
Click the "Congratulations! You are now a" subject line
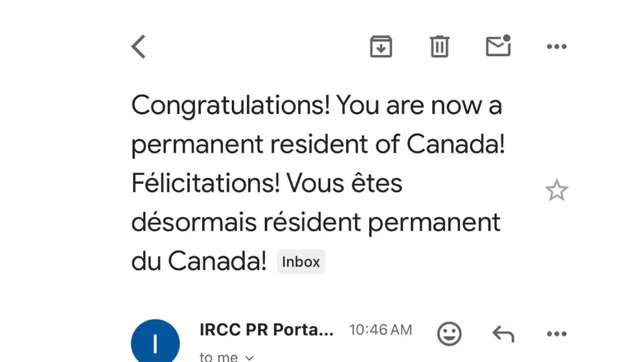317,106
